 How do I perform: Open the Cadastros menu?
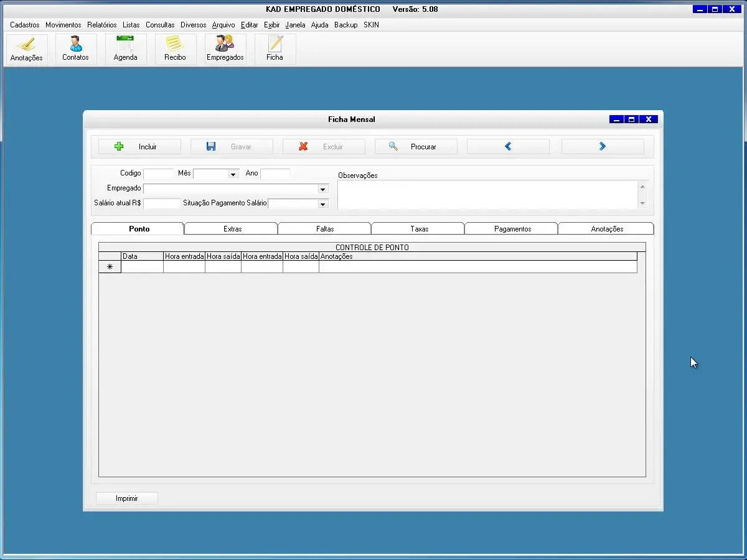click(x=25, y=25)
